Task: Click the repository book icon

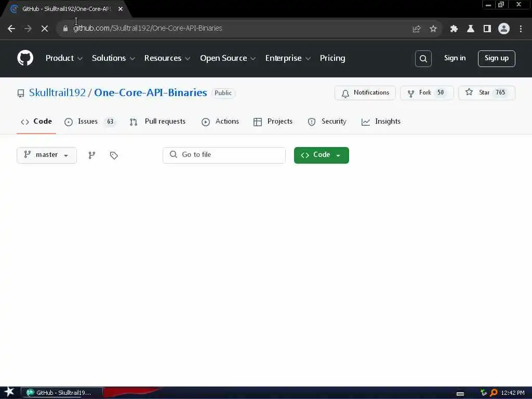Action: click(x=21, y=93)
